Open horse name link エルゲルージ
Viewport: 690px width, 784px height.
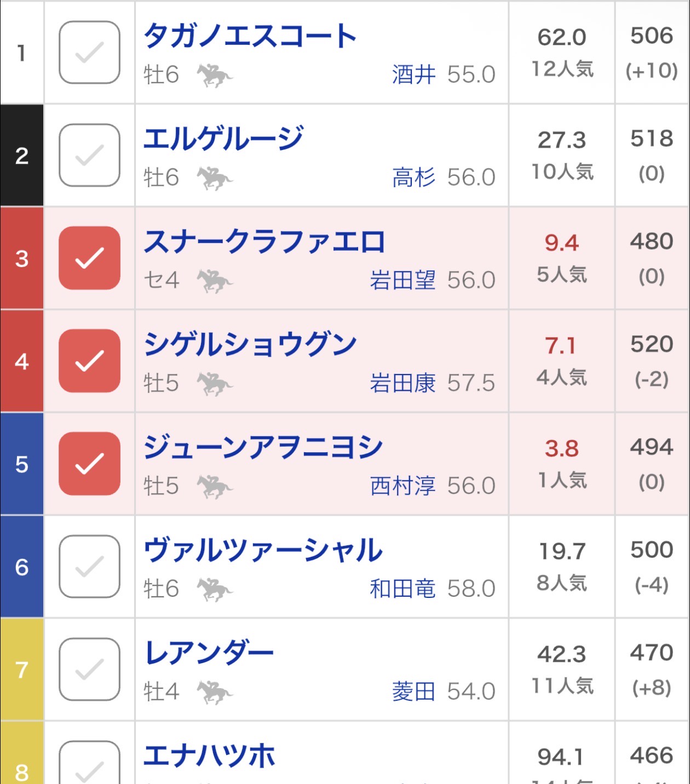click(x=223, y=139)
